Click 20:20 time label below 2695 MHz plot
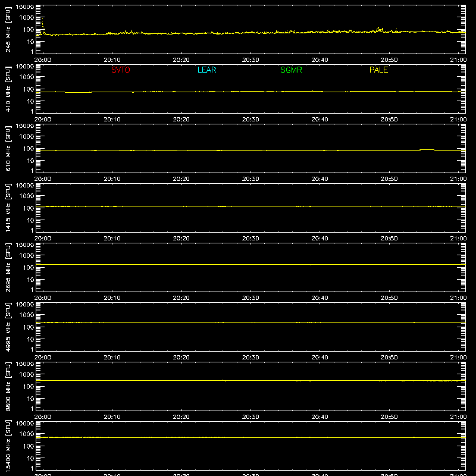The width and height of the screenshot is (476, 476). pos(181,298)
